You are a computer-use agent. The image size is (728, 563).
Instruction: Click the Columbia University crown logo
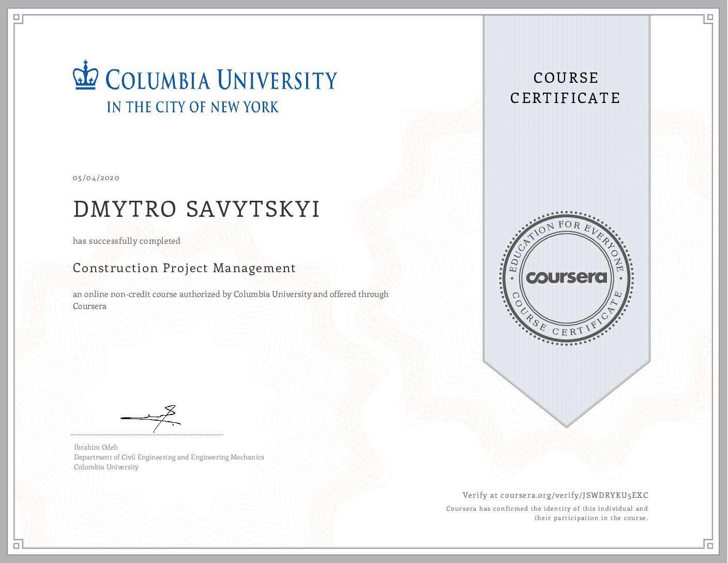pyautogui.click(x=85, y=76)
